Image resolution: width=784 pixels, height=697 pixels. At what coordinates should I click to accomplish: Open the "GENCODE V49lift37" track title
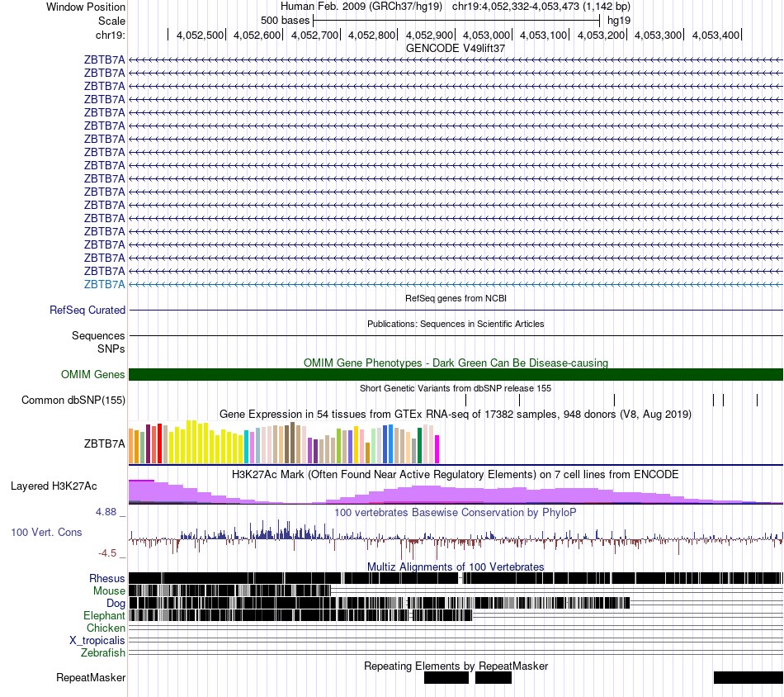coord(456,49)
